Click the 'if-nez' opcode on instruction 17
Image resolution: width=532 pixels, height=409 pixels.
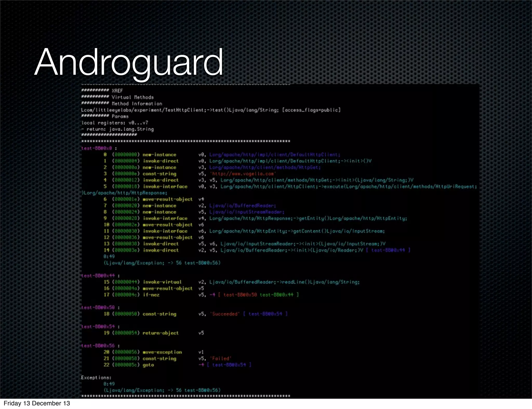(151, 295)
